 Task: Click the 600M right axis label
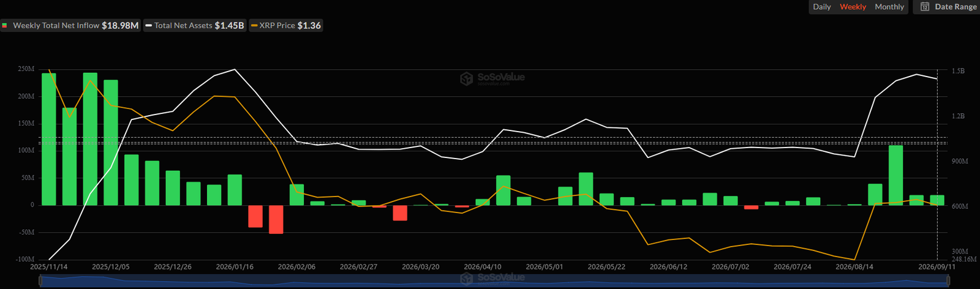960,207
